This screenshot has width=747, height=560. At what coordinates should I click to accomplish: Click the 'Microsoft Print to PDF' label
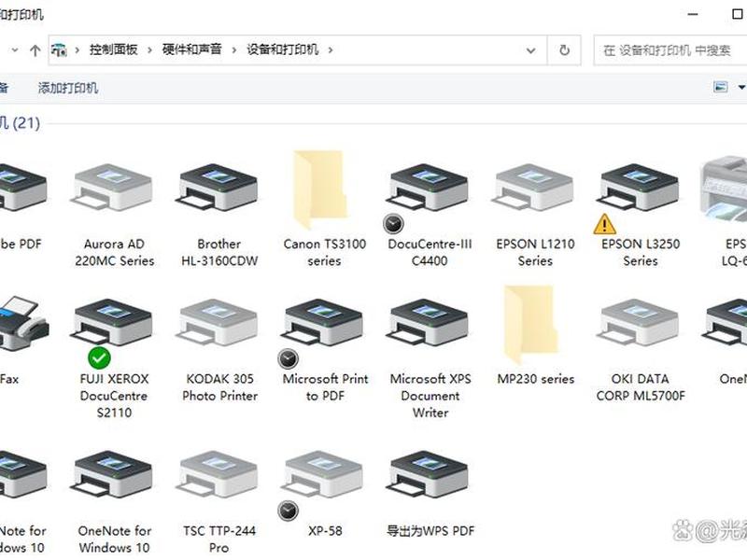(x=325, y=387)
